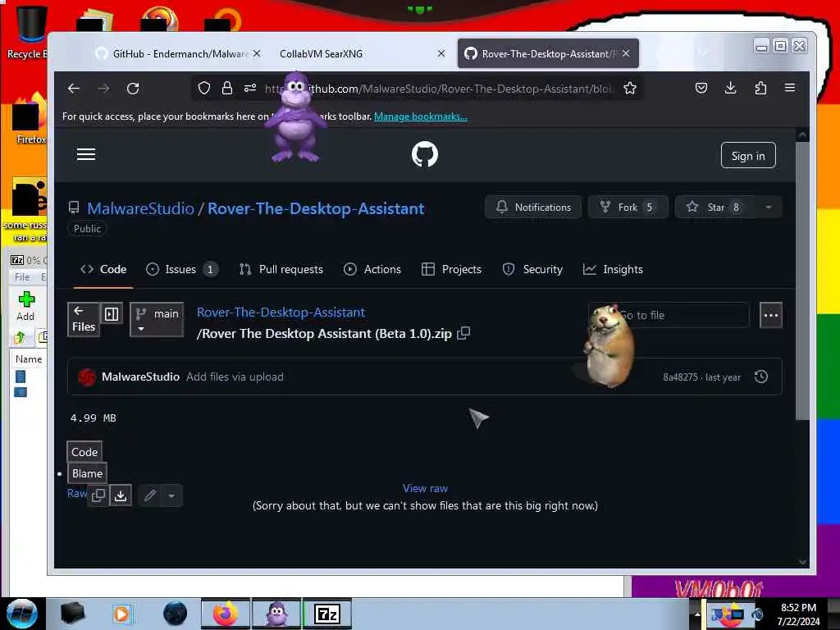Click the View raw link
This screenshot has width=840, height=630.
(x=425, y=488)
